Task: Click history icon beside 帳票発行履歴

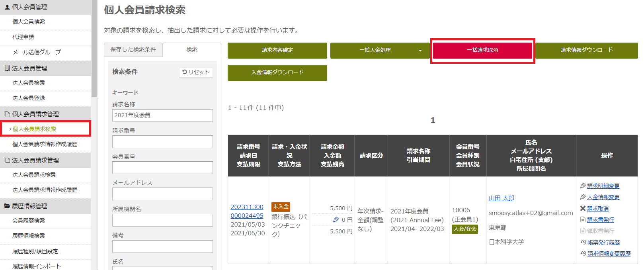Action: point(583,242)
